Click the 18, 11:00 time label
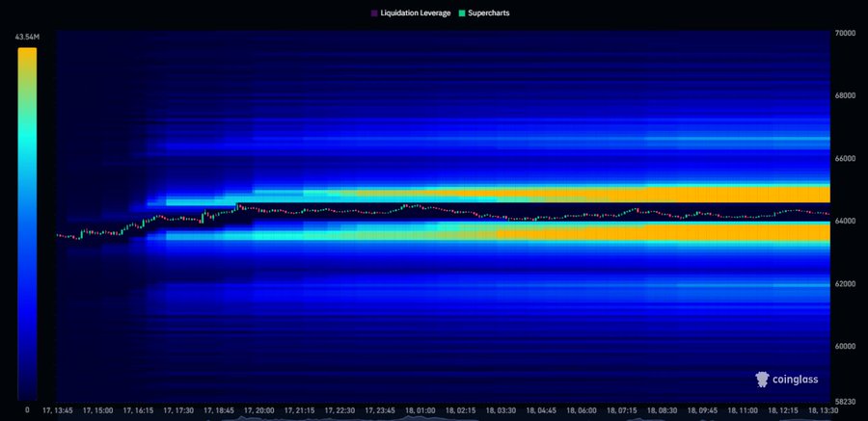The height and width of the screenshot is (421, 868). point(743,410)
